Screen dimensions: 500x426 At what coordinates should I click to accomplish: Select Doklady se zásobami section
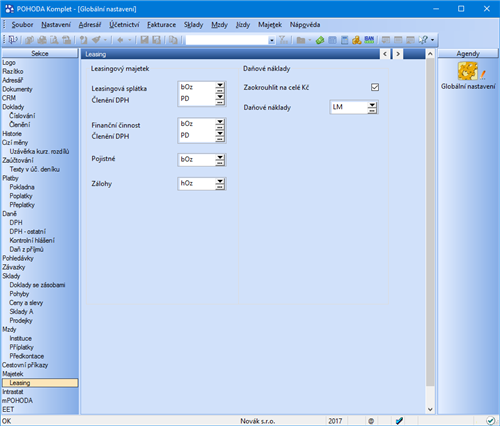pos(37,285)
